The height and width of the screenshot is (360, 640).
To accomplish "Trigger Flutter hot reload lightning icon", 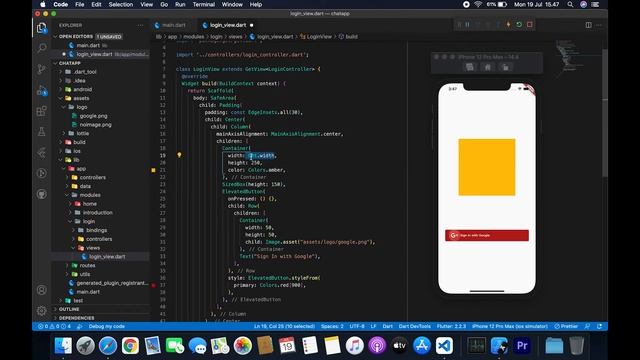I will pyautogui.click(x=508, y=24).
